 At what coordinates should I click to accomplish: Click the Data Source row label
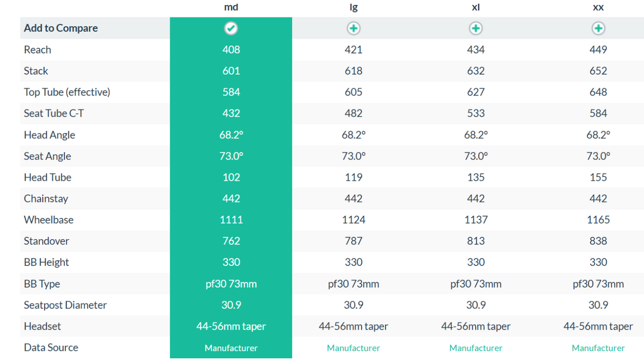tap(51, 348)
